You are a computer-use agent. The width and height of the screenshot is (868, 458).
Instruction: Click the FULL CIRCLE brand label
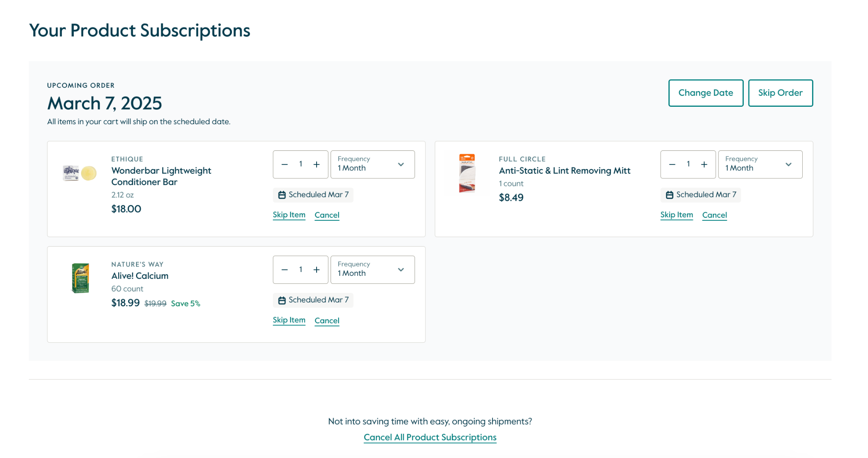pos(522,159)
